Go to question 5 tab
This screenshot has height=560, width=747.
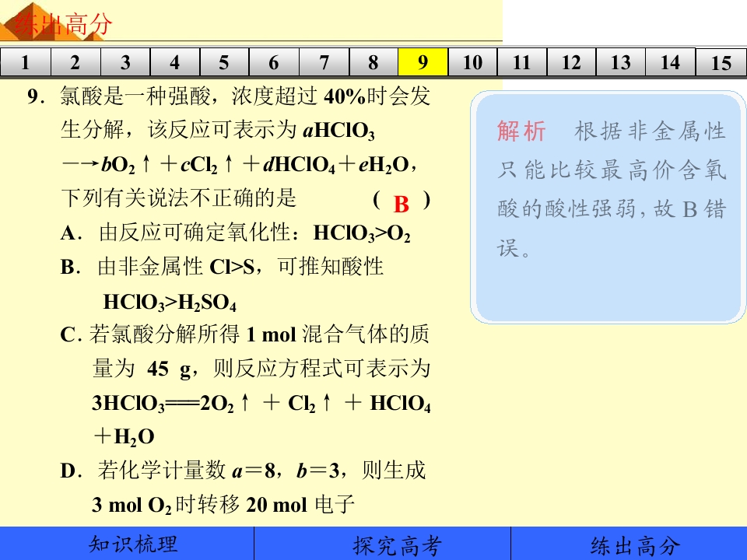pos(224,62)
